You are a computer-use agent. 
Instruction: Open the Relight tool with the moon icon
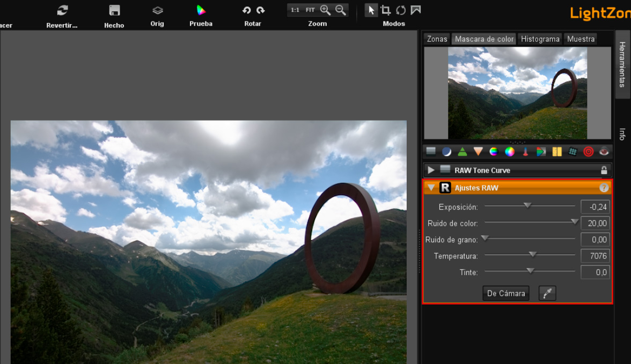click(x=446, y=151)
